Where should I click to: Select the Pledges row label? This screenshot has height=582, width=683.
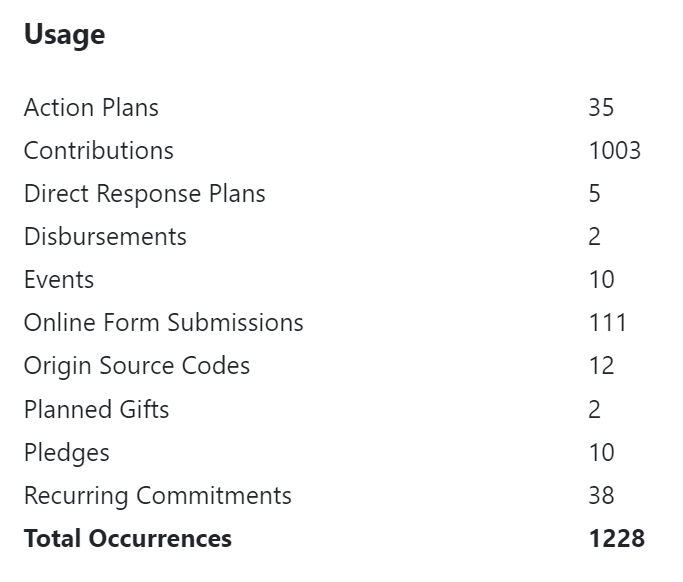click(x=66, y=452)
